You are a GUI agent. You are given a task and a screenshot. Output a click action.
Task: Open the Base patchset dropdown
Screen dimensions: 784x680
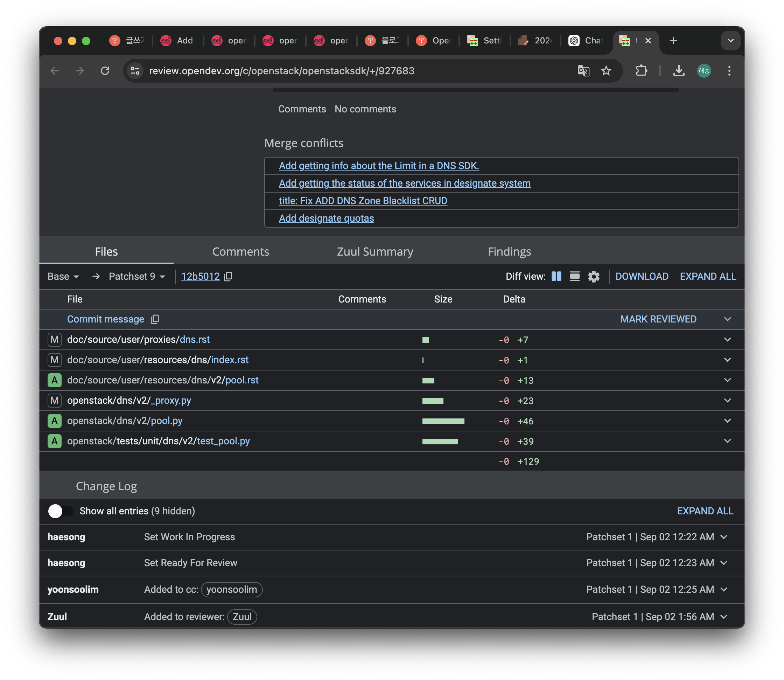coord(63,277)
